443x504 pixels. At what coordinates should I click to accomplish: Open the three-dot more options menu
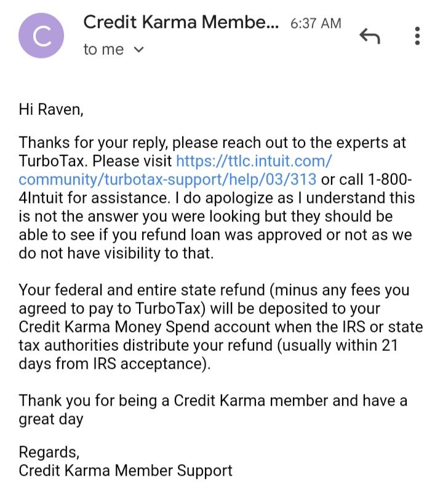tap(417, 36)
